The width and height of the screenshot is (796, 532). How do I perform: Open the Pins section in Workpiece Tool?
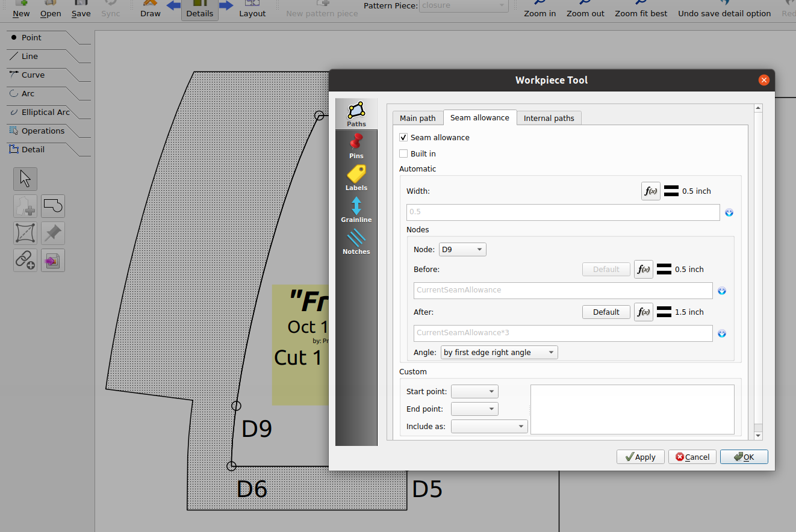(x=356, y=146)
